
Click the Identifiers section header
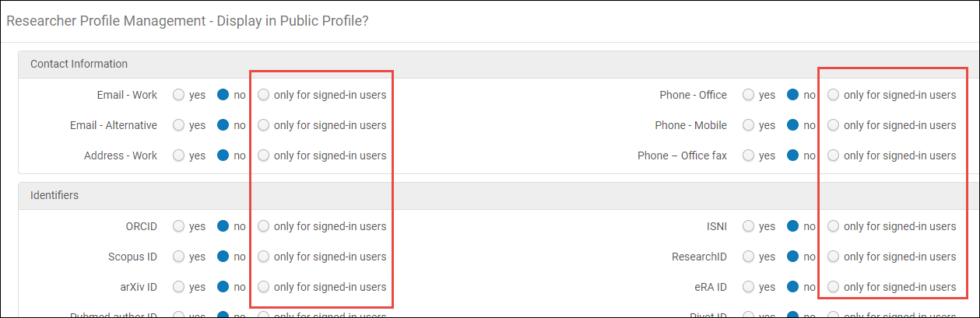pyautogui.click(x=54, y=195)
